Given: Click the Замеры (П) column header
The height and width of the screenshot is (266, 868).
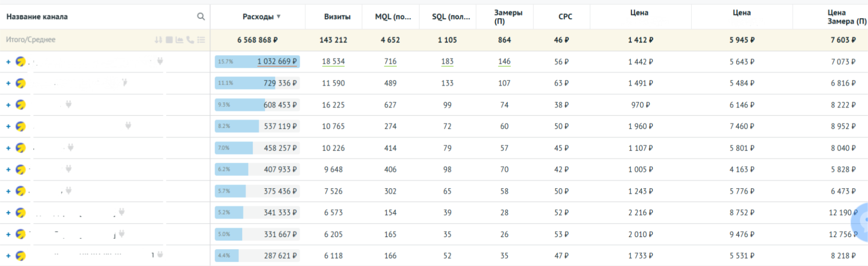Looking at the screenshot, I should (x=508, y=17).
